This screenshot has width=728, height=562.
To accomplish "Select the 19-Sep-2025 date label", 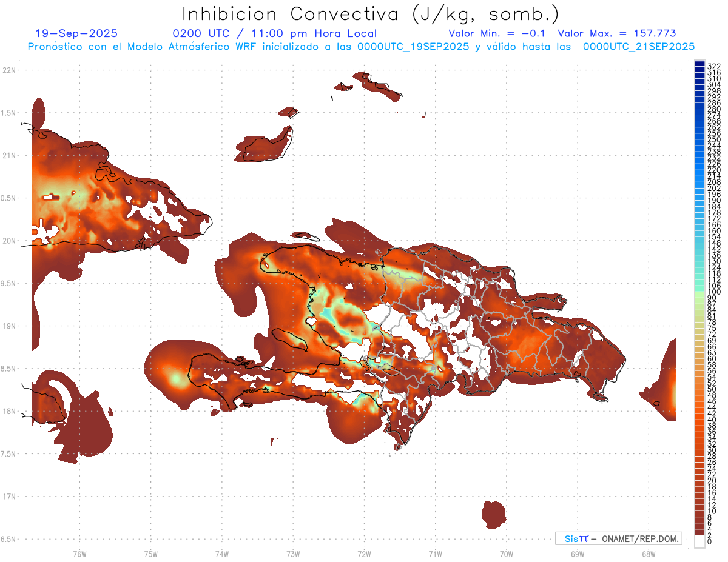I will [76, 34].
